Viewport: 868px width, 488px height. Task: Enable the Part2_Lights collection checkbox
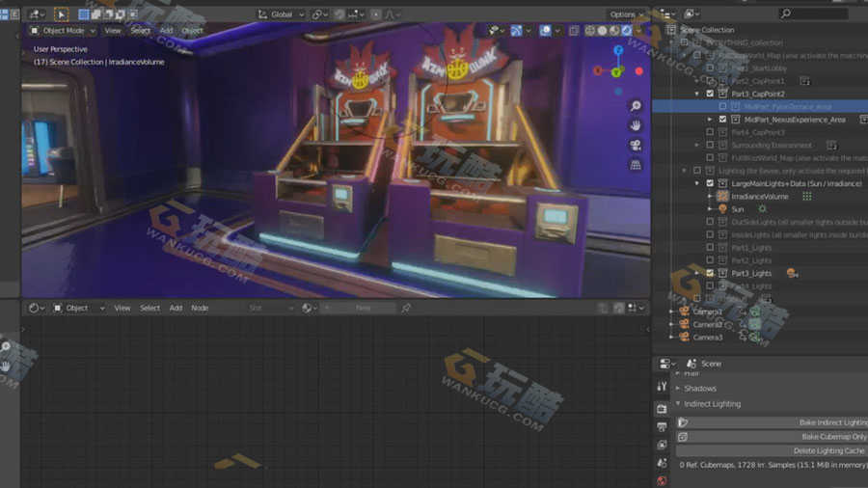(x=710, y=260)
